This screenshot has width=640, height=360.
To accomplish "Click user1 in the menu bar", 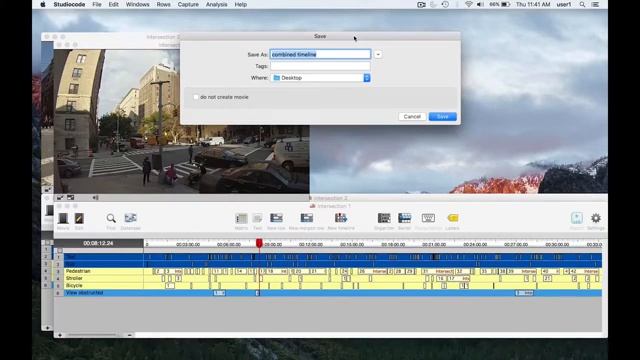I will click(564, 4).
